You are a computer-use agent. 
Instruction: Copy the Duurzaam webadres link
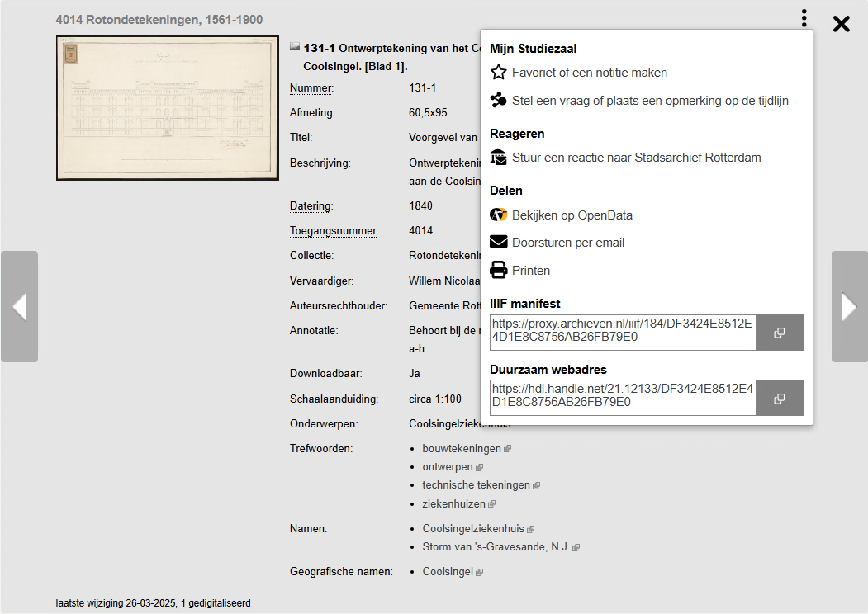click(x=779, y=399)
